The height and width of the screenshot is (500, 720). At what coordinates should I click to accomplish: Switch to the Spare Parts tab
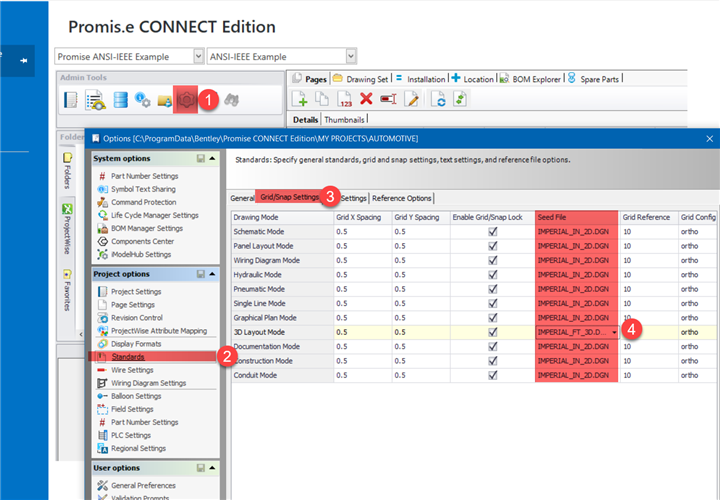pyautogui.click(x=593, y=79)
